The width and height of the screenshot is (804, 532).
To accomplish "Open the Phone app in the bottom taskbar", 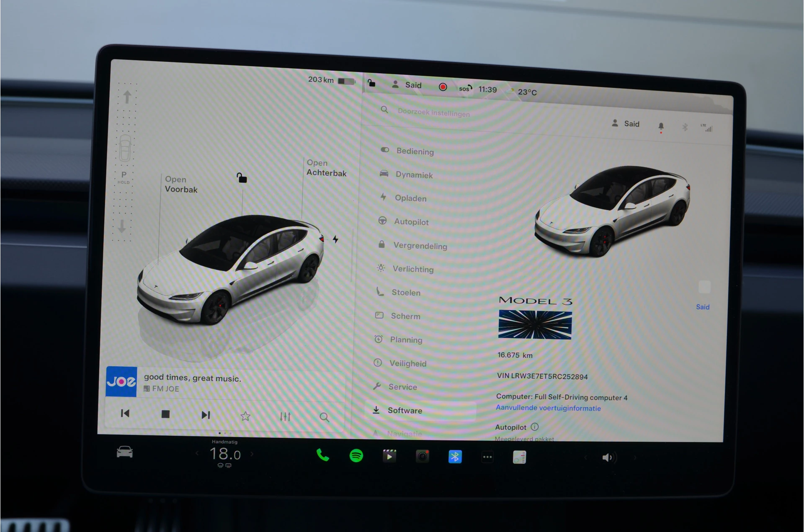I will [322, 456].
